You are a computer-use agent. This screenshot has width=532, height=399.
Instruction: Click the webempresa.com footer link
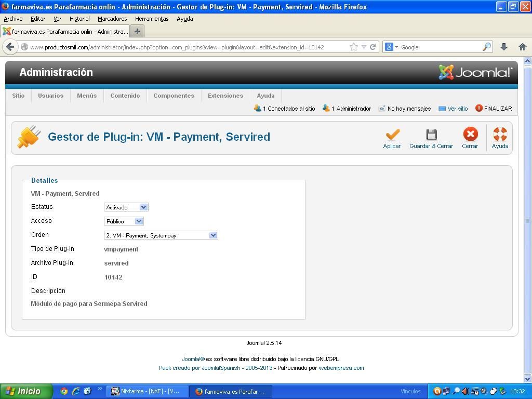[x=341, y=368]
